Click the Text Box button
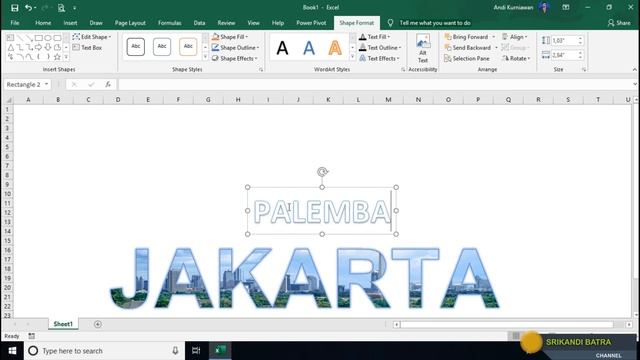This screenshot has width=640, height=360. pos(87,48)
